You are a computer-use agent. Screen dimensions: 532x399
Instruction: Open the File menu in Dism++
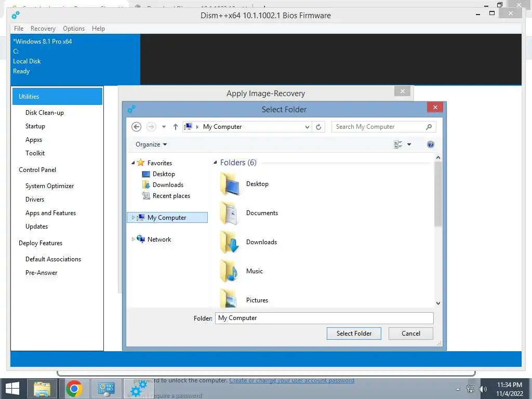19,29
